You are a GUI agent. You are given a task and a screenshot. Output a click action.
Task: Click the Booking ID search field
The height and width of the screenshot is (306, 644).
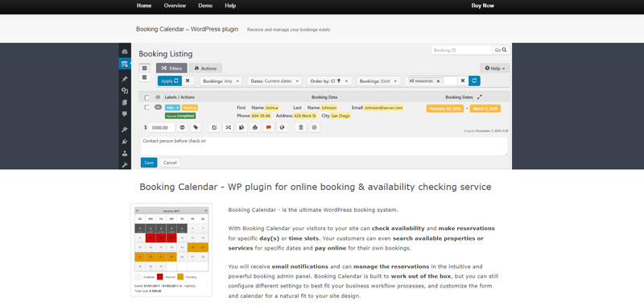click(x=461, y=50)
